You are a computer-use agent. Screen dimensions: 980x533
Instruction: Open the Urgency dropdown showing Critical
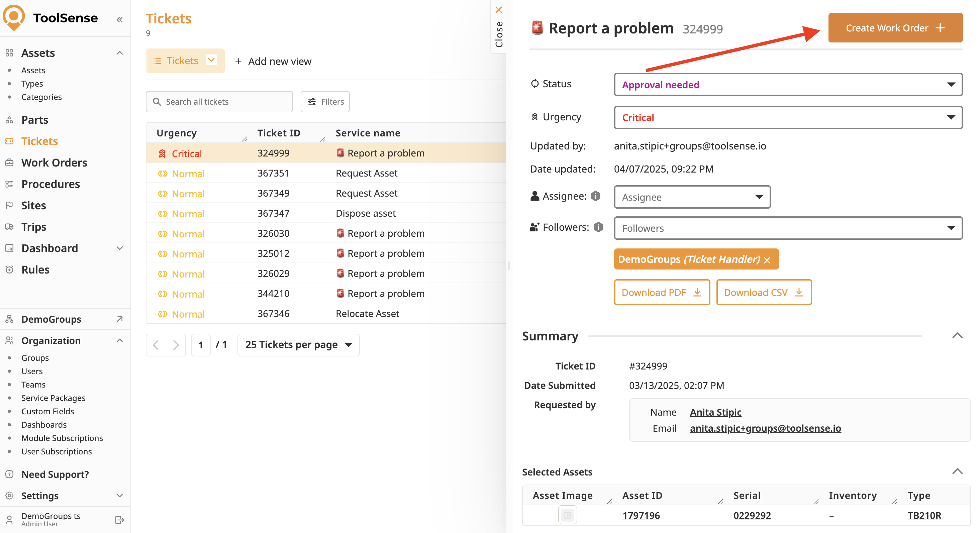point(787,118)
